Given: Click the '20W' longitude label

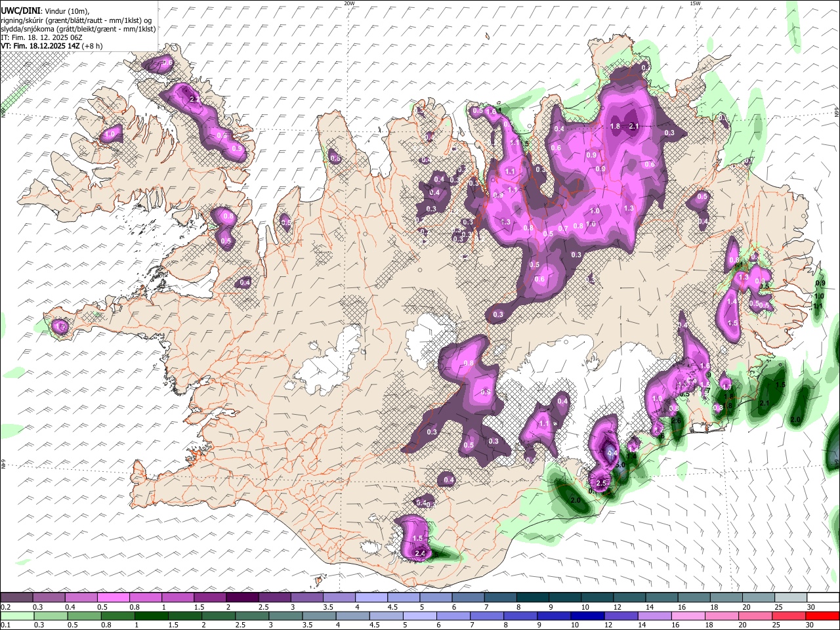Looking at the screenshot, I should tap(349, 3).
